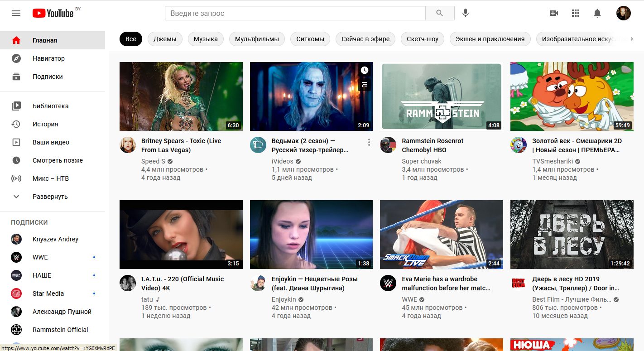This screenshot has width=644, height=351.
Task: Open title Britney Spears - Toxic (Live From Las Vegas)
Action: [x=181, y=145]
